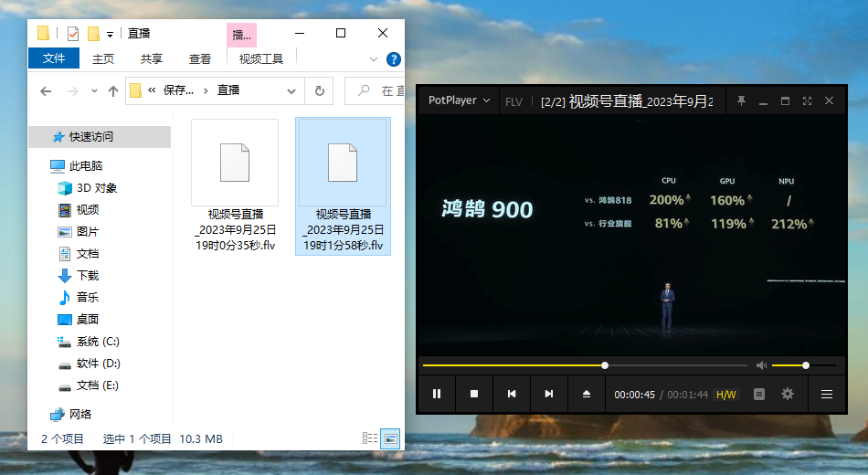
Task: Open 系统 (C:) drive
Action: tap(100, 342)
